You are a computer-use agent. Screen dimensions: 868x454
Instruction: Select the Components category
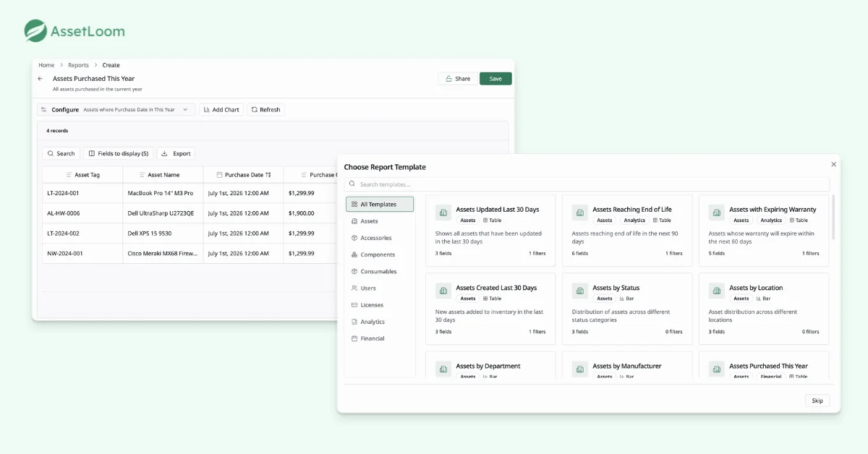[380, 254]
